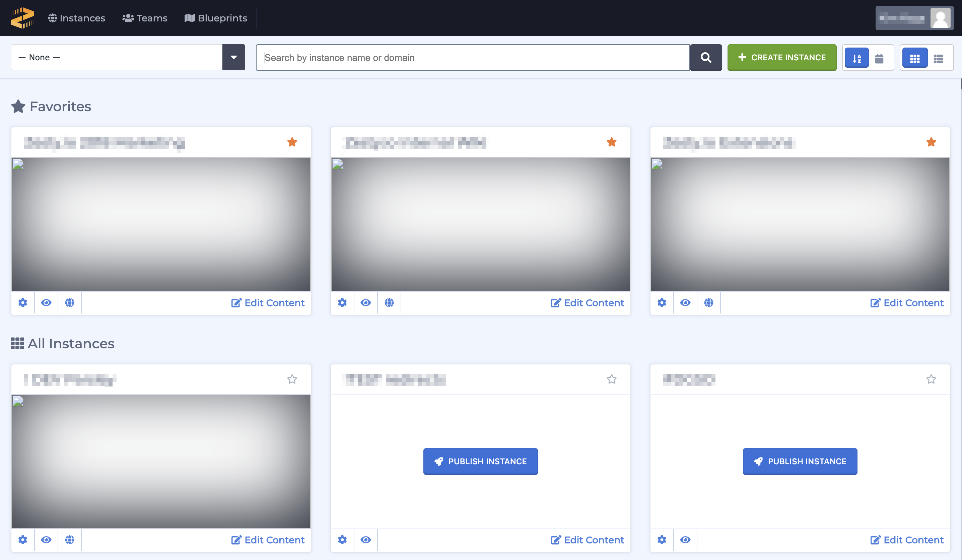The width and height of the screenshot is (962, 560).
Task: Click Edit Content on second All Instances card
Action: tap(588, 540)
